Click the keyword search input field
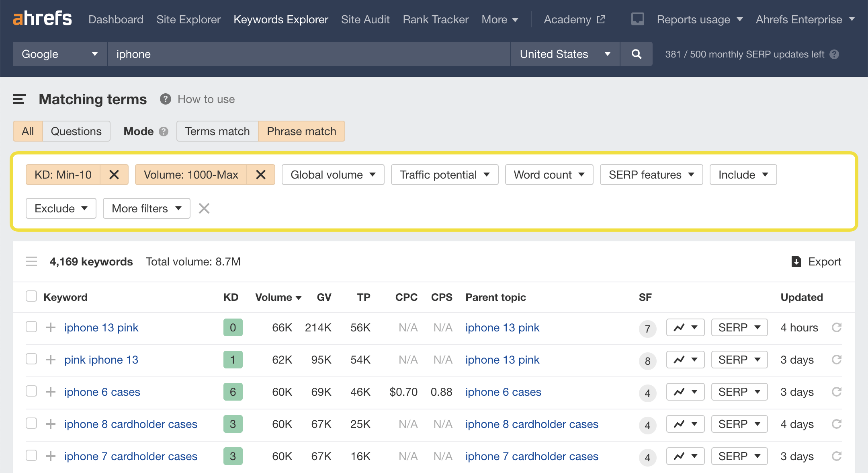The height and width of the screenshot is (473, 868). [309, 54]
